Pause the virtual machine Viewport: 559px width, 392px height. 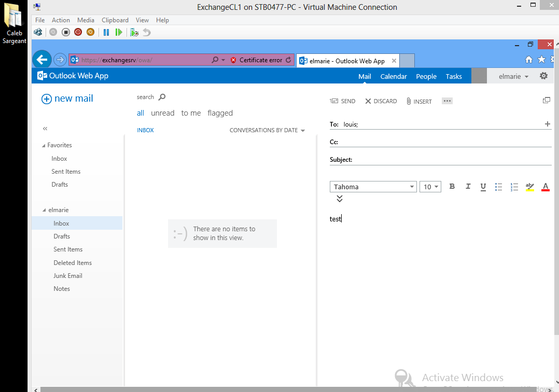pyautogui.click(x=106, y=33)
